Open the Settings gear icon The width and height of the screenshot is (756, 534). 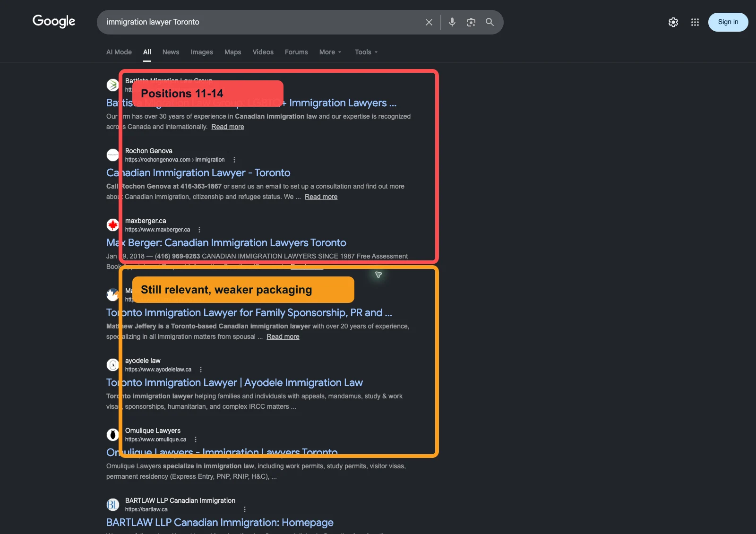point(673,22)
